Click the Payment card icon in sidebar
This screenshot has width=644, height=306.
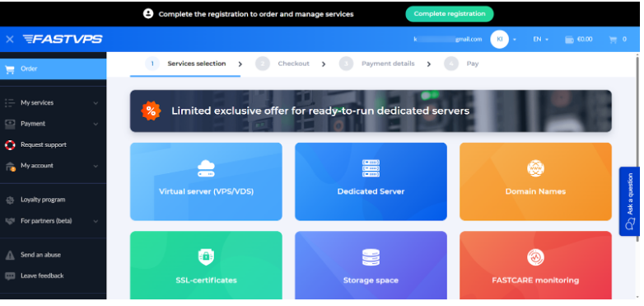[x=10, y=124]
